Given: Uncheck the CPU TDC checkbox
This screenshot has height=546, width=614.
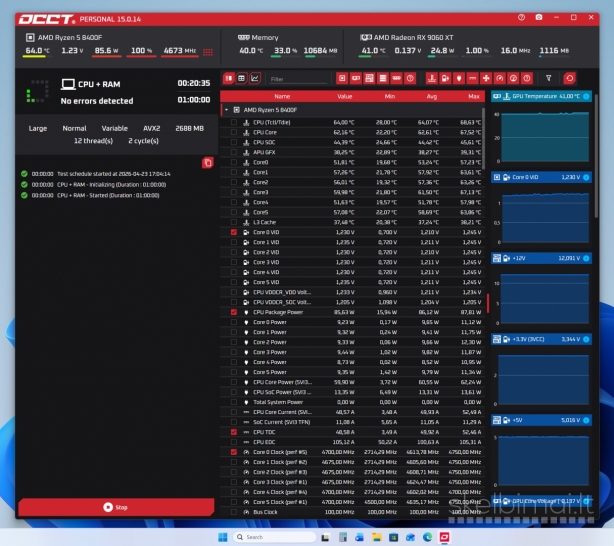Looking at the screenshot, I should (x=234, y=432).
